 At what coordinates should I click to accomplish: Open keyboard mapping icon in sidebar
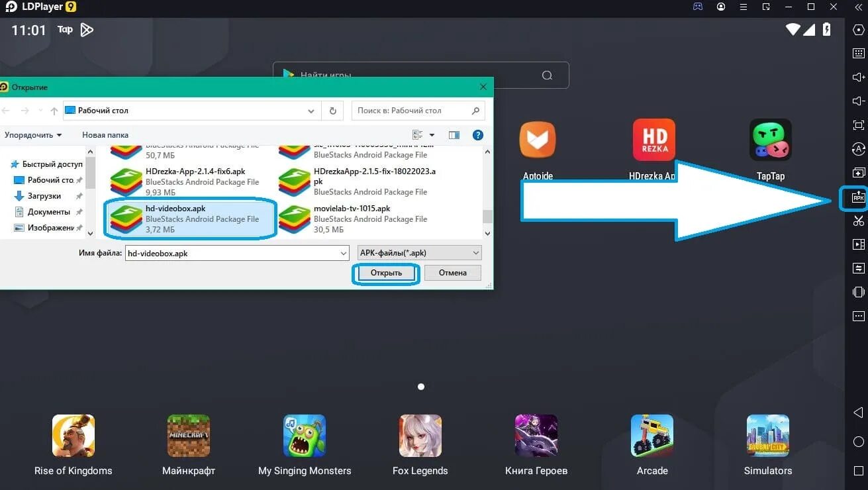click(x=859, y=54)
